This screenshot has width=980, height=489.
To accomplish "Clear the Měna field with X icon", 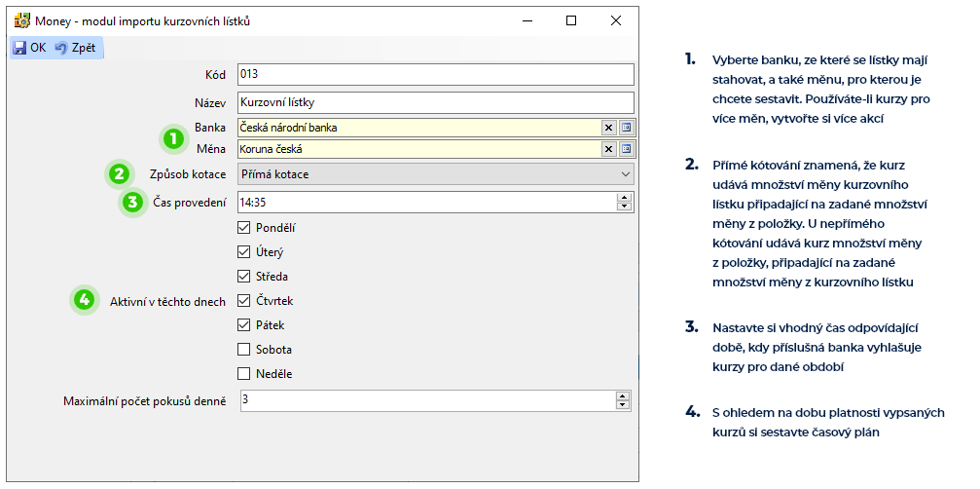I will coord(609,149).
